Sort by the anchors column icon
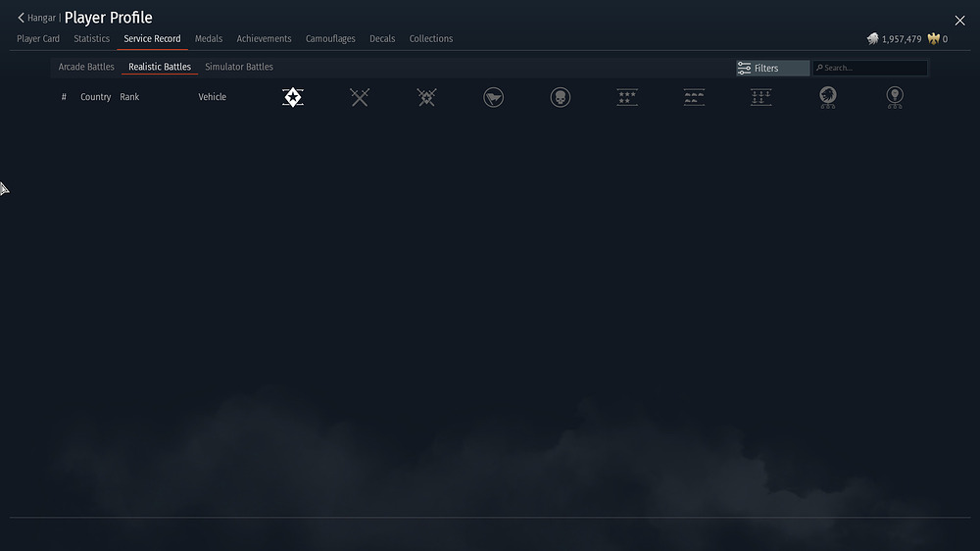This screenshot has width=980, height=551. [760, 97]
